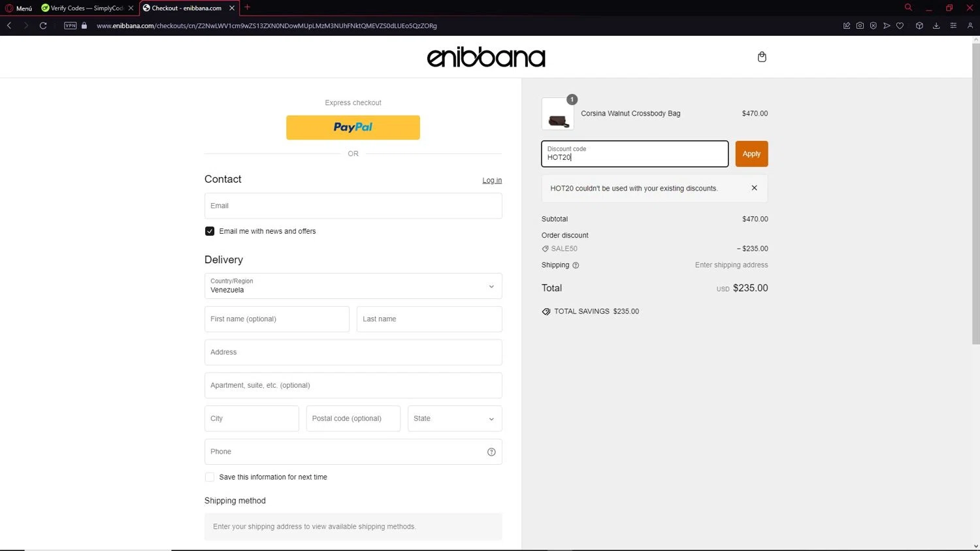Click the Corsina Walnut Crossbody Bag name
Screen dimensions: 980x551
pyautogui.click(x=630, y=114)
